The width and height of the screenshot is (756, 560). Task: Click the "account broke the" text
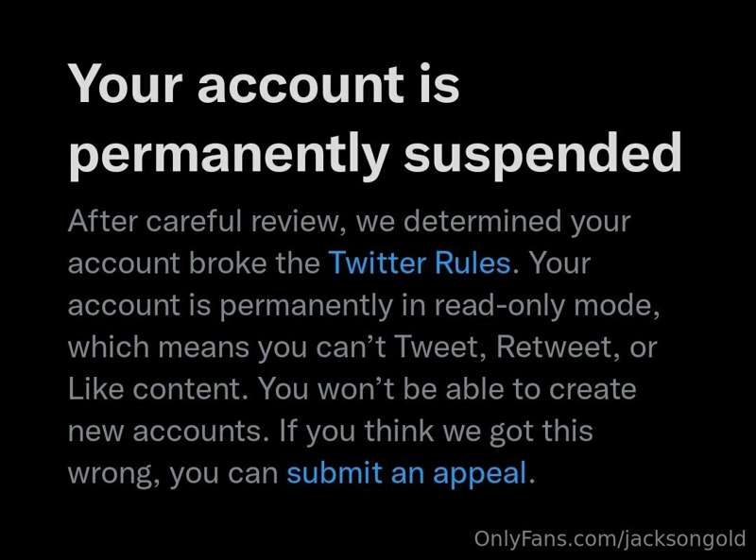pos(194,263)
